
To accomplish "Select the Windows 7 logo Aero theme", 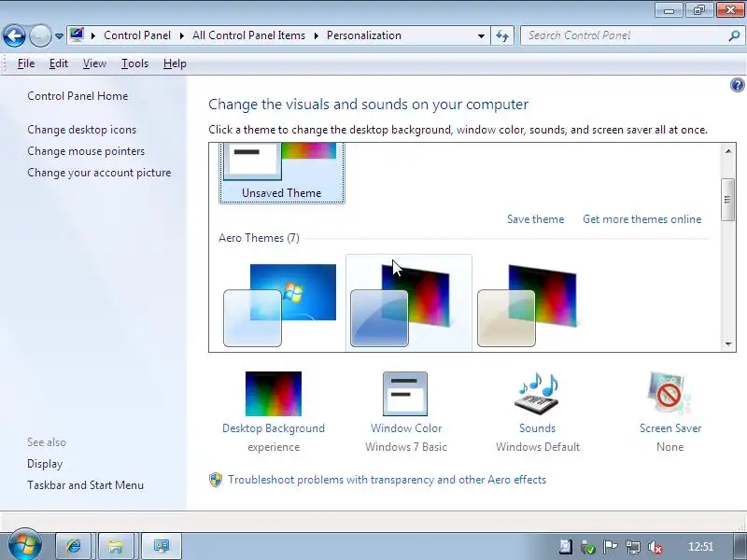I will 280,305.
